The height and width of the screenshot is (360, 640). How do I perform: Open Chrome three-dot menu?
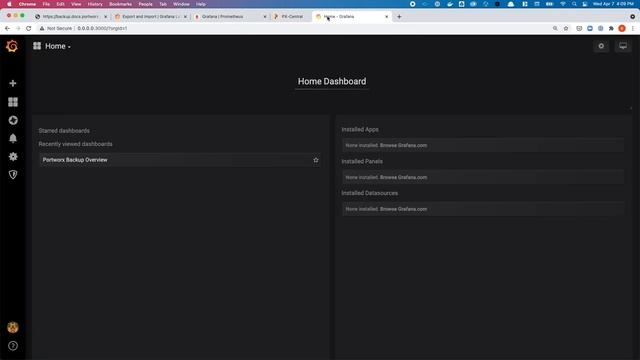pyautogui.click(x=633, y=28)
